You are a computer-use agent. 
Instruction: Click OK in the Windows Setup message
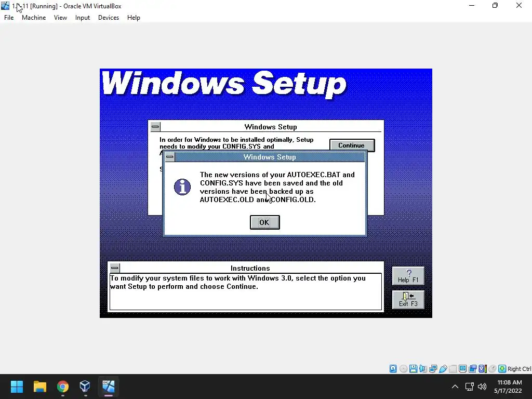264,222
